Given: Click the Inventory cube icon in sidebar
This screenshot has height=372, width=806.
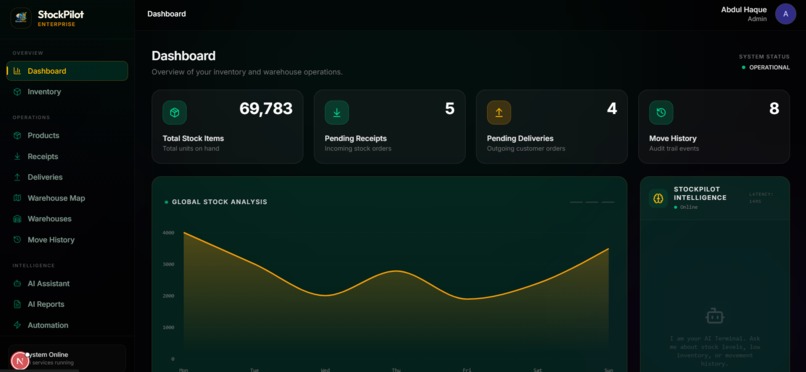Looking at the screenshot, I should pos(17,91).
